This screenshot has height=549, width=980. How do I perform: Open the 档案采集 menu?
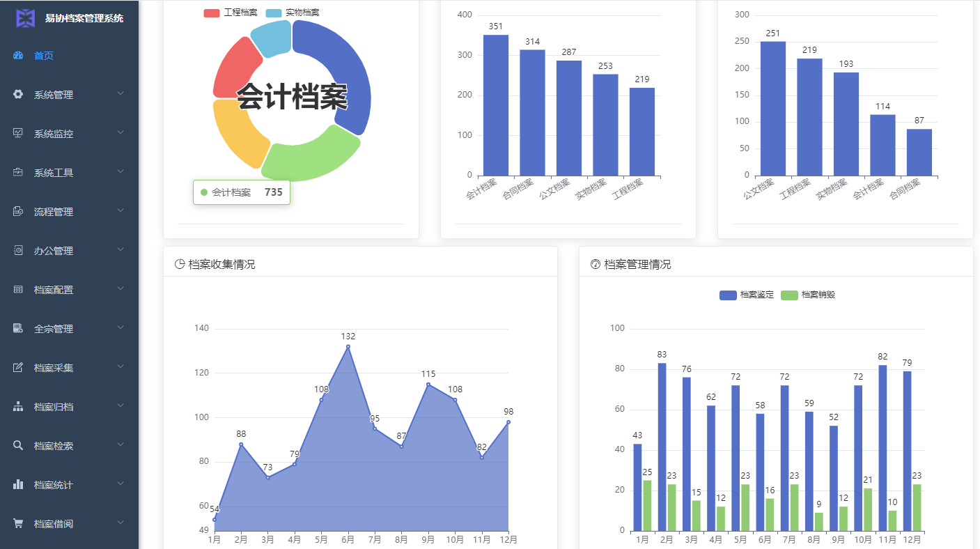[x=69, y=368]
